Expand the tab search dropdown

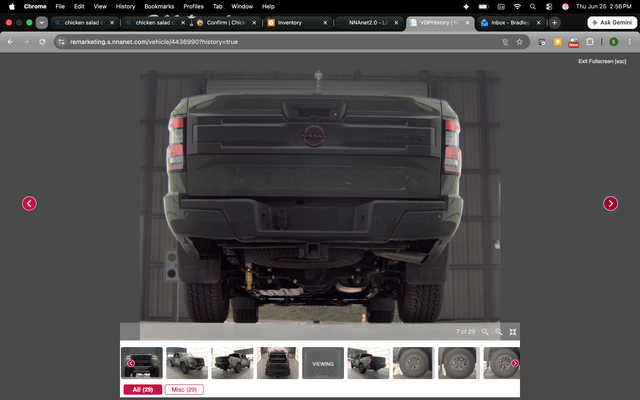42,22
